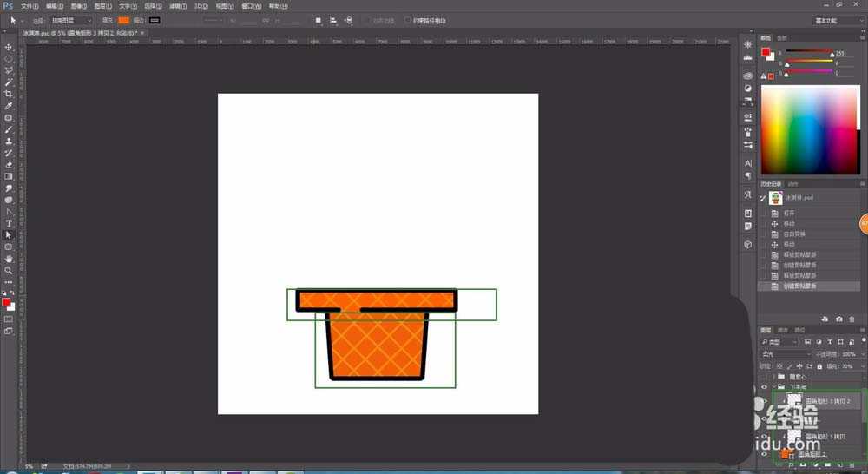Image resolution: width=868 pixels, height=474 pixels.
Task: Click the orange fill color swatch in options bar
Action: [123, 20]
